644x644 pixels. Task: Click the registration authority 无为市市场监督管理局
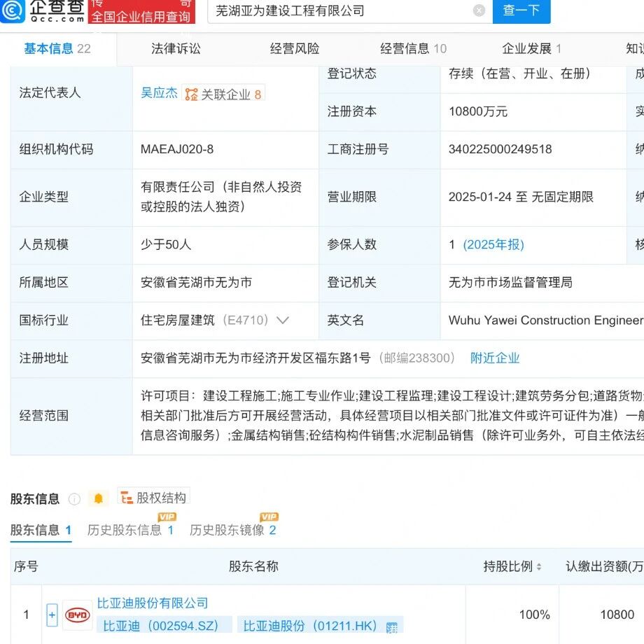pyautogui.click(x=510, y=283)
